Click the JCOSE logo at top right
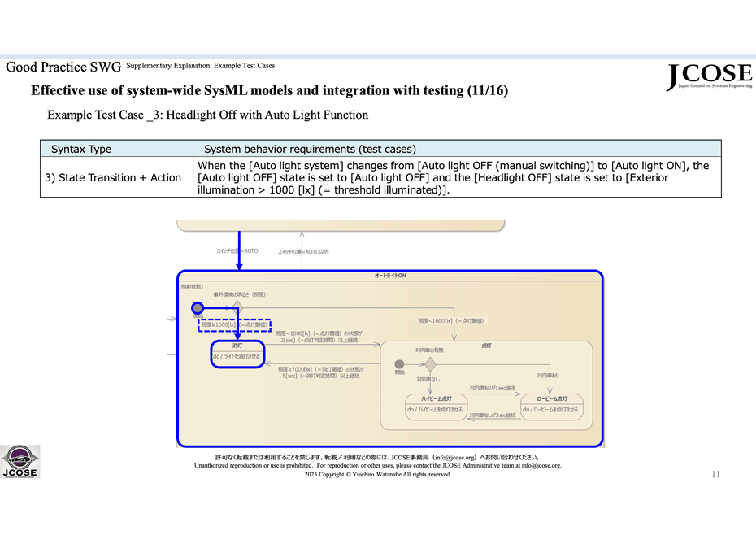 click(709, 76)
